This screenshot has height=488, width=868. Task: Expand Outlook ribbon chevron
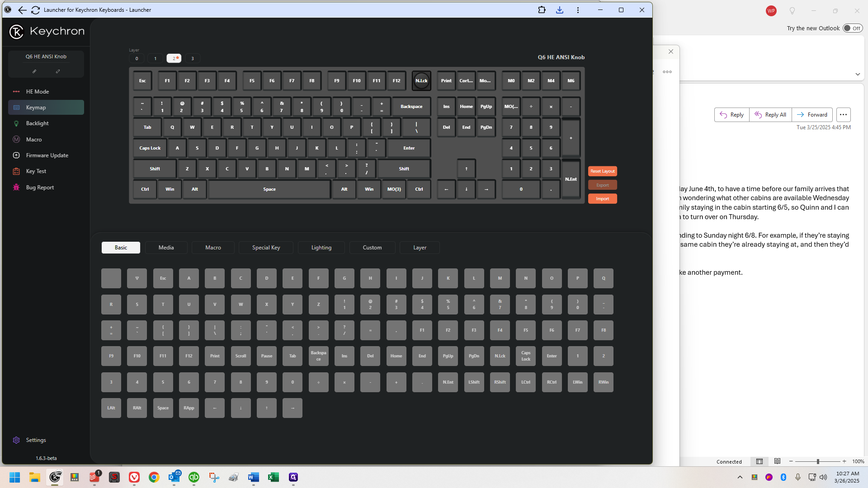[858, 74]
